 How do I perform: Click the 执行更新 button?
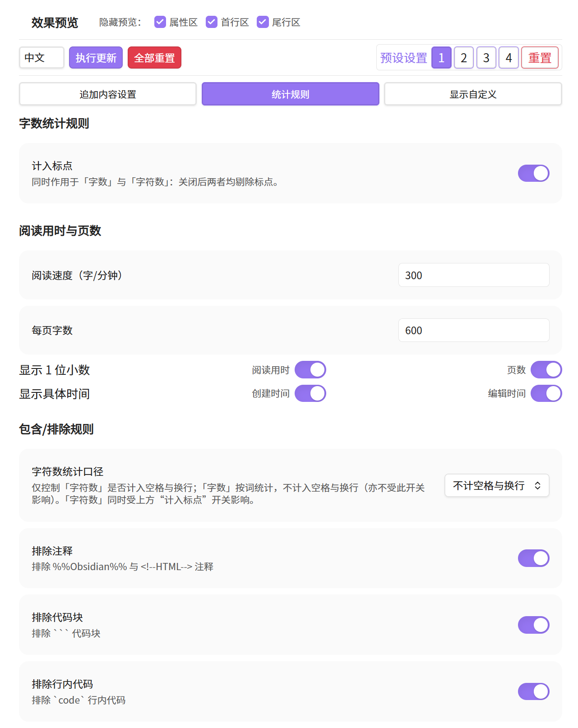[96, 58]
